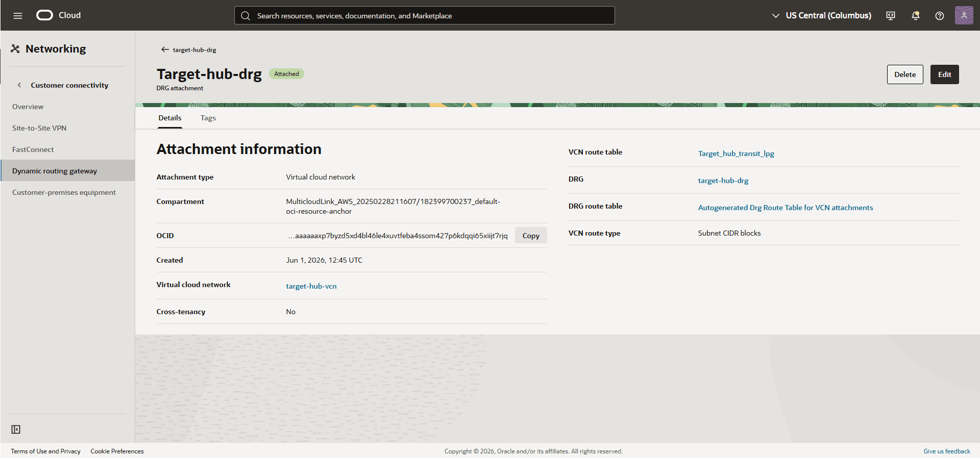Open the notifications bell
This screenshot has width=980, height=458.
point(916,16)
